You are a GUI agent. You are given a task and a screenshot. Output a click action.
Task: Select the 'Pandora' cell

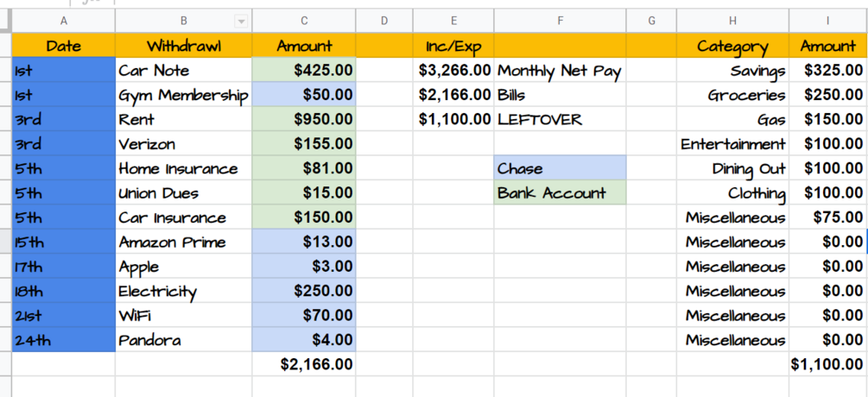click(184, 339)
